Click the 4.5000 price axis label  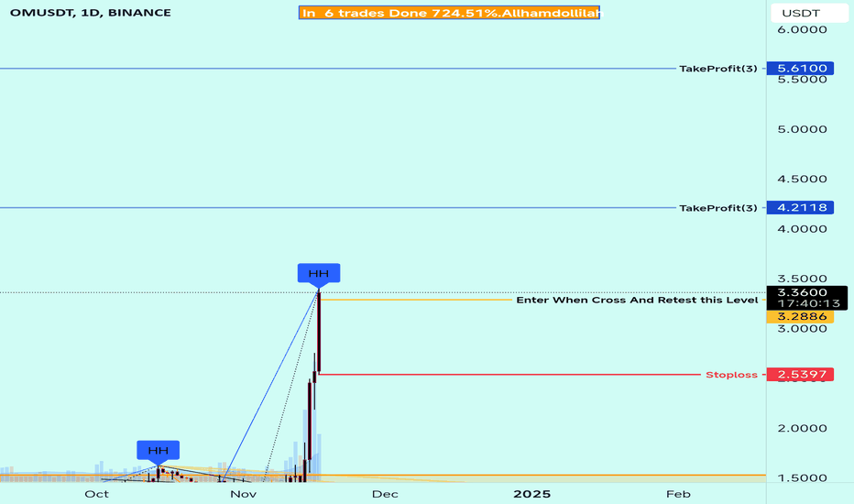coord(803,180)
